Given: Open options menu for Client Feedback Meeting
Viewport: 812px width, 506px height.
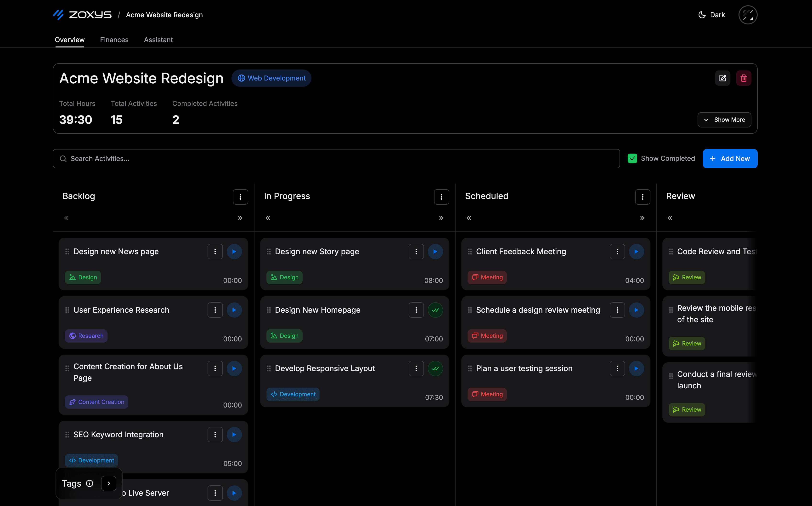Looking at the screenshot, I should 617,251.
